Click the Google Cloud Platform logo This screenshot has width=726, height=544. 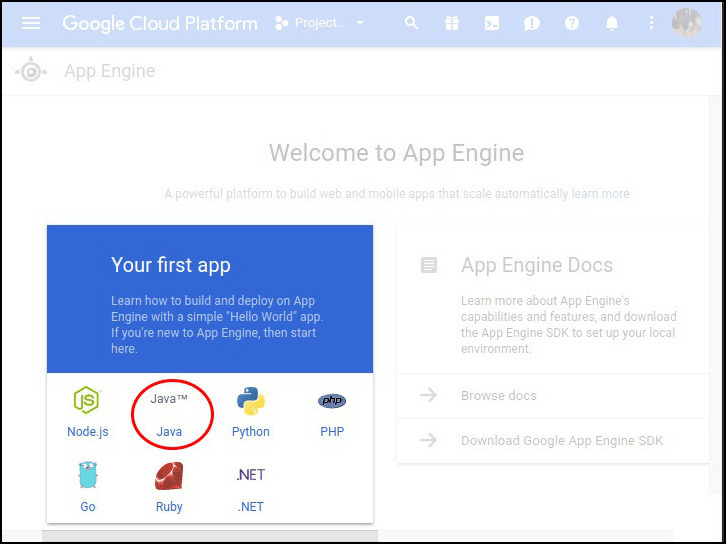160,24
